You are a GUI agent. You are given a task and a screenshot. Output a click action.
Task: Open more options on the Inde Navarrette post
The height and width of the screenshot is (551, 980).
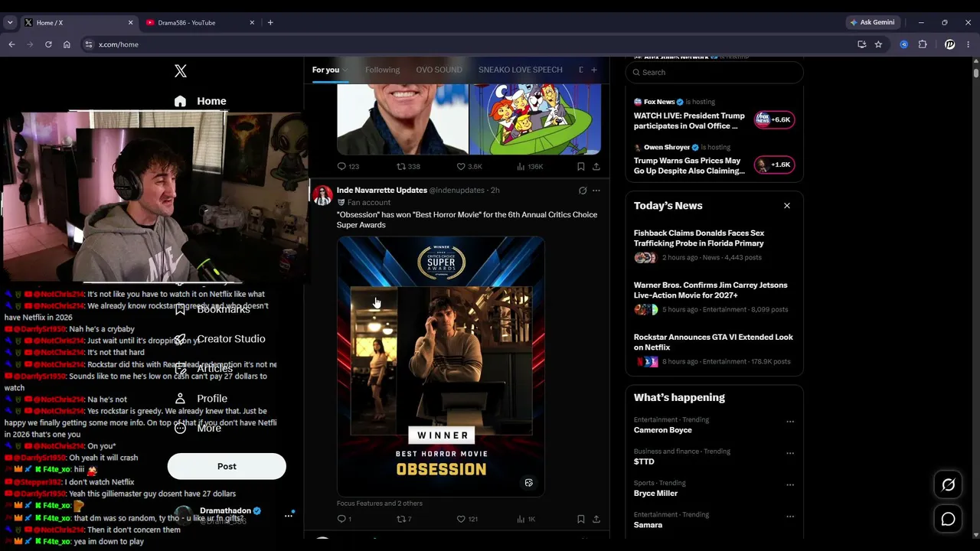596,191
